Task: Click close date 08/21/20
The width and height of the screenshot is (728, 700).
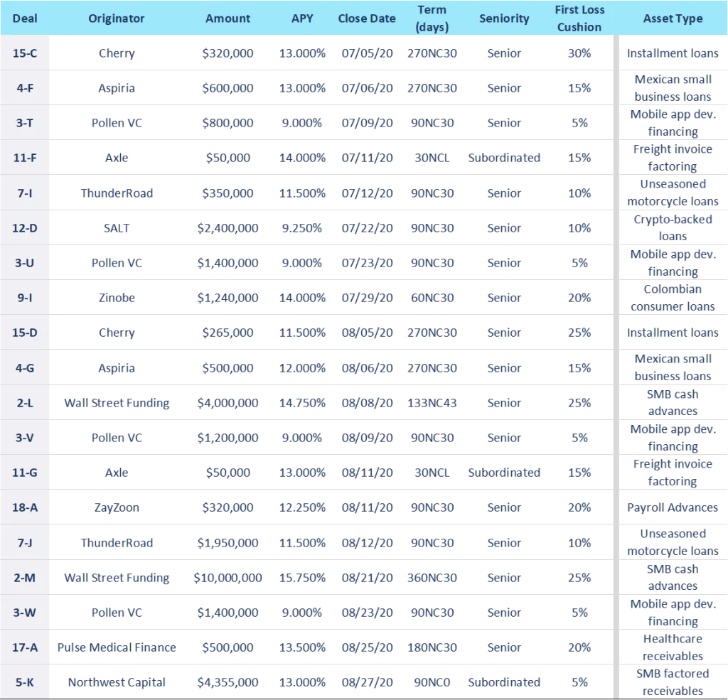Action: pos(368,578)
